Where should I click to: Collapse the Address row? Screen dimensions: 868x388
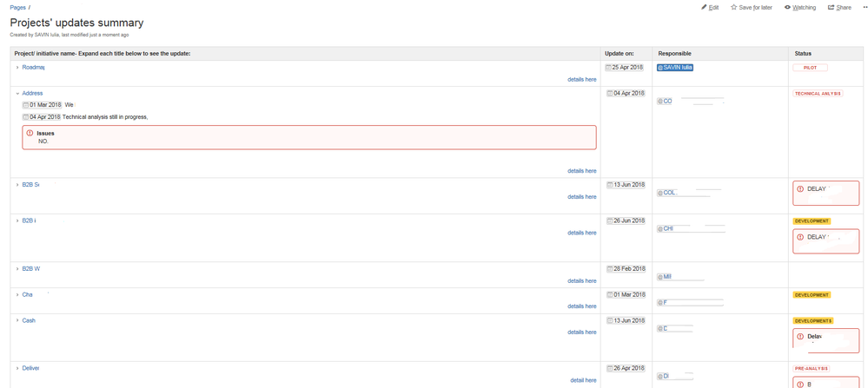click(x=17, y=94)
